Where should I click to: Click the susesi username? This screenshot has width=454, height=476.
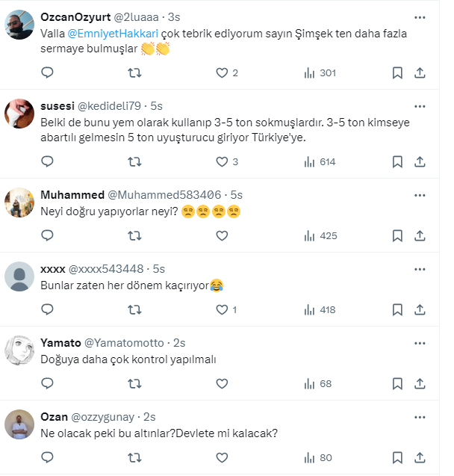pyautogui.click(x=57, y=105)
